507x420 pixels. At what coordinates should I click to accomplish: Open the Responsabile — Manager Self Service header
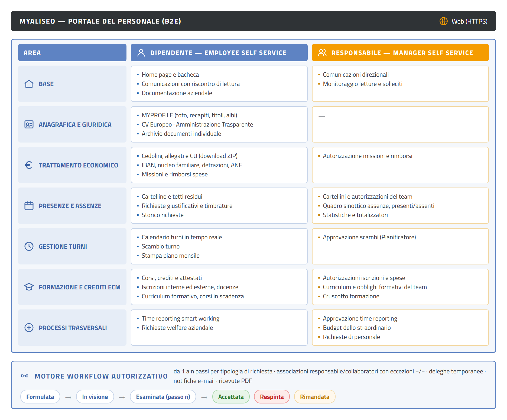coord(400,53)
